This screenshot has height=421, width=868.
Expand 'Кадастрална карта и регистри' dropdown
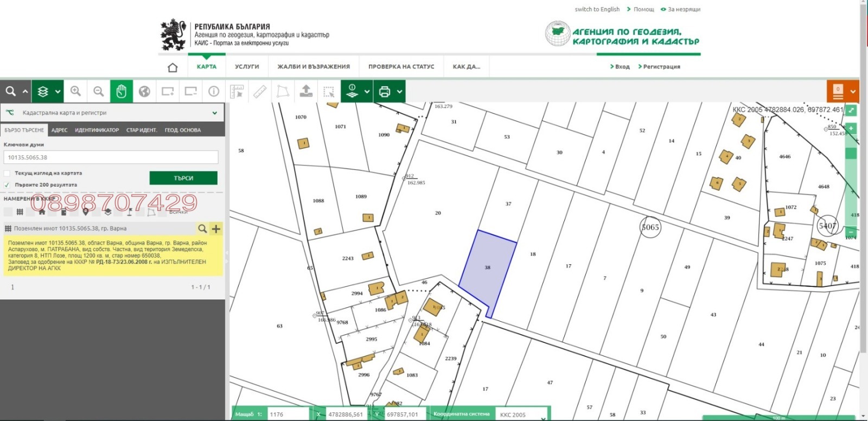pos(214,113)
